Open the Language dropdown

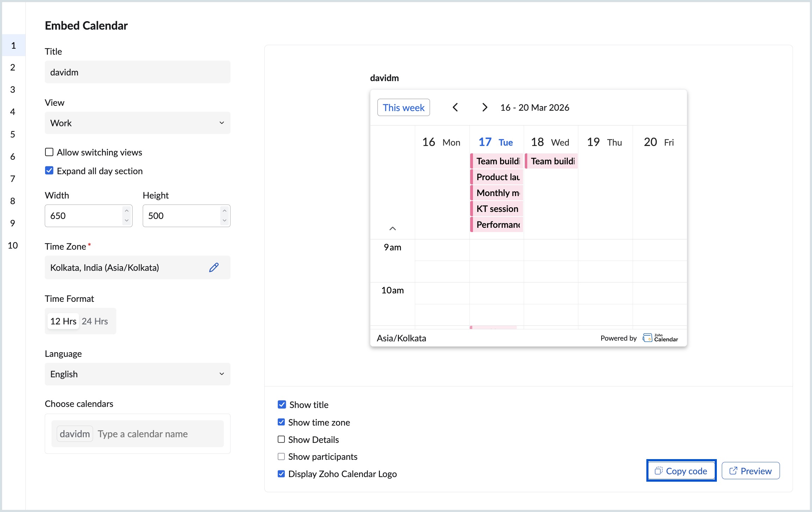pyautogui.click(x=137, y=374)
